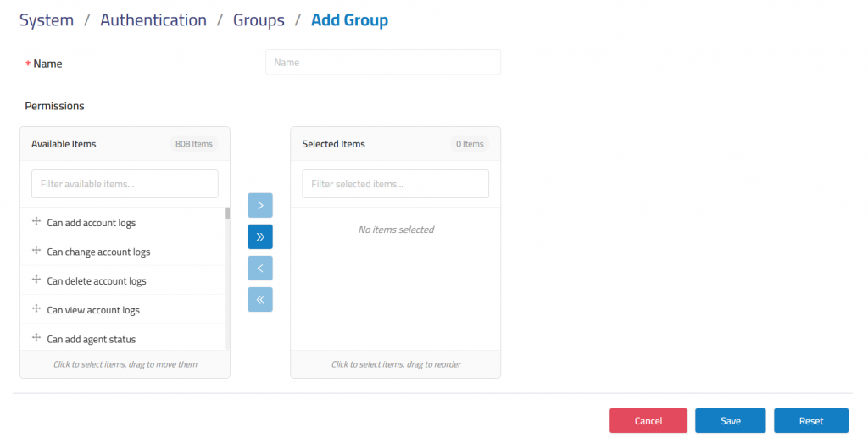
Task: Click drag handle beside Can view account logs
Action: pyautogui.click(x=36, y=309)
